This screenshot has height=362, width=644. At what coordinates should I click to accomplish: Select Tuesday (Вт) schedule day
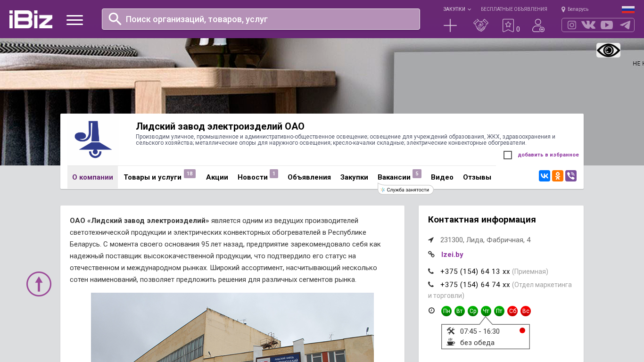pos(460,311)
